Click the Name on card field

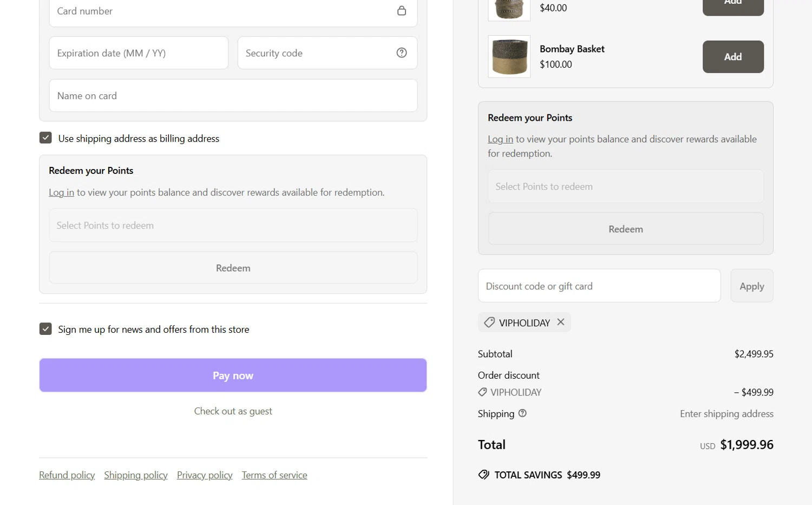pyautogui.click(x=233, y=96)
